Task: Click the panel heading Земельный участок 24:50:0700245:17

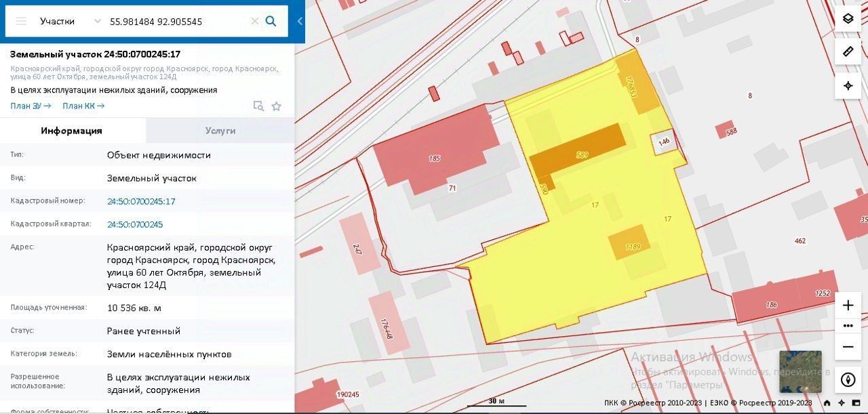Action: (x=95, y=54)
